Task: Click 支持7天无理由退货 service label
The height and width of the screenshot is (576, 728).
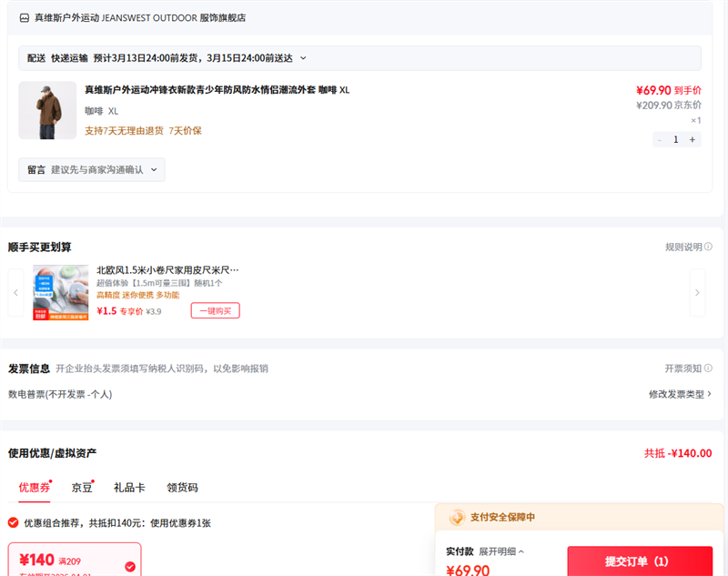Action: 124,131
